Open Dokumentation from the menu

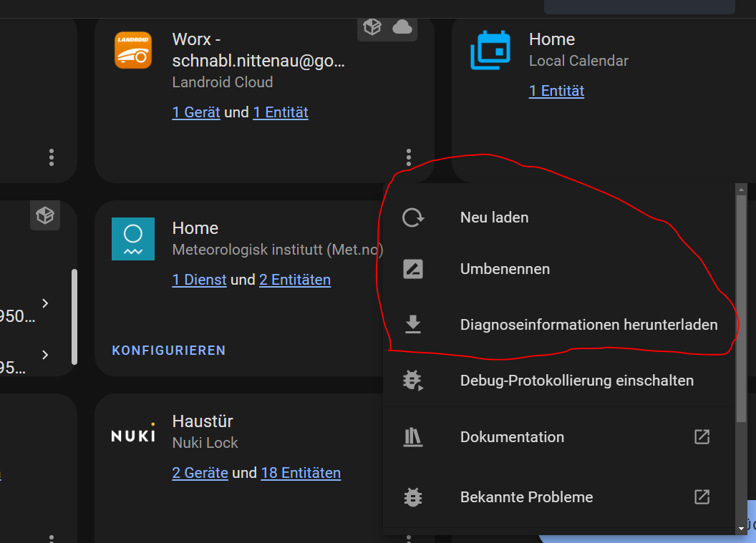560,437
